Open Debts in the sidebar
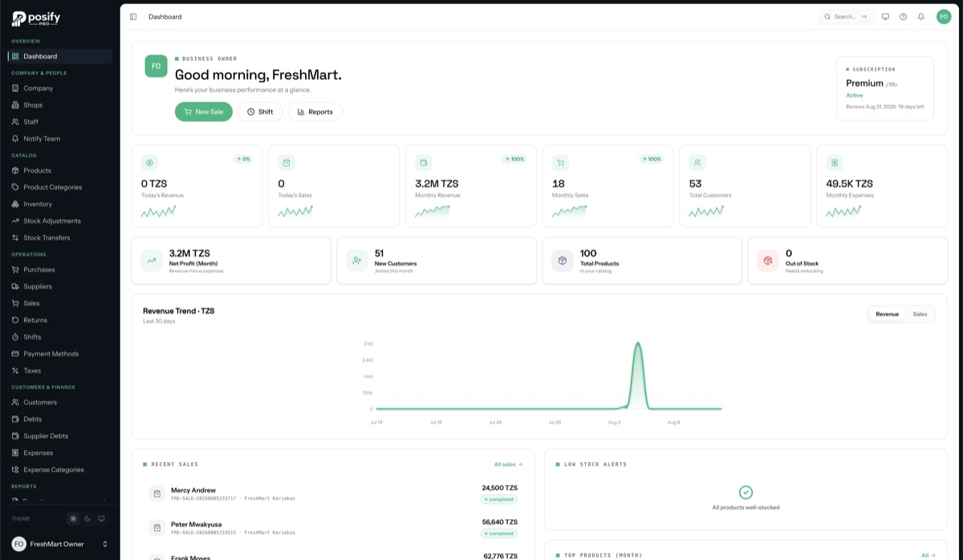This screenshot has width=963, height=560. 60,419
